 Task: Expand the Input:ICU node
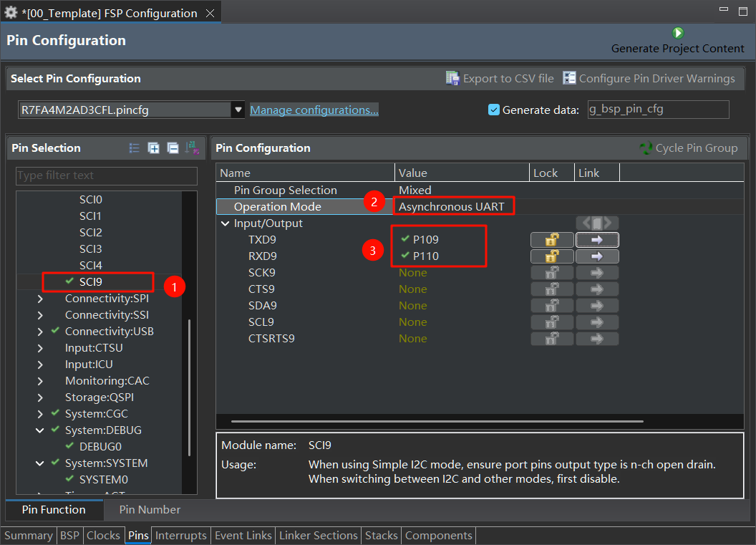(x=41, y=365)
